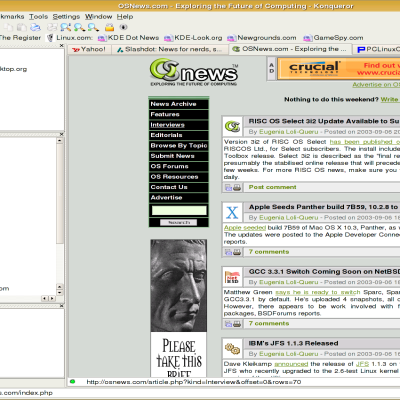Switch to the Slashdot tab

[170, 49]
